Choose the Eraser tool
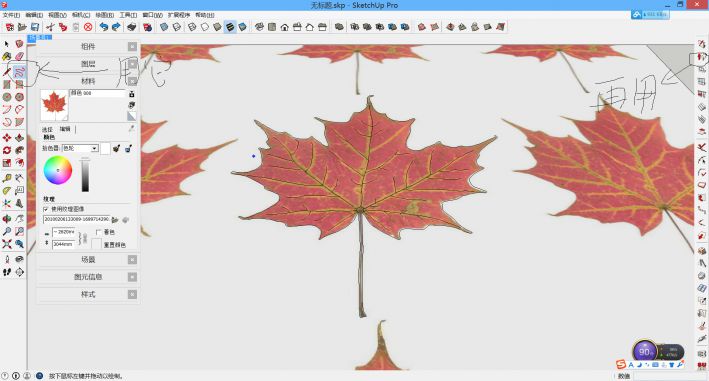Viewport: 709px width, 381px height. coord(19,56)
